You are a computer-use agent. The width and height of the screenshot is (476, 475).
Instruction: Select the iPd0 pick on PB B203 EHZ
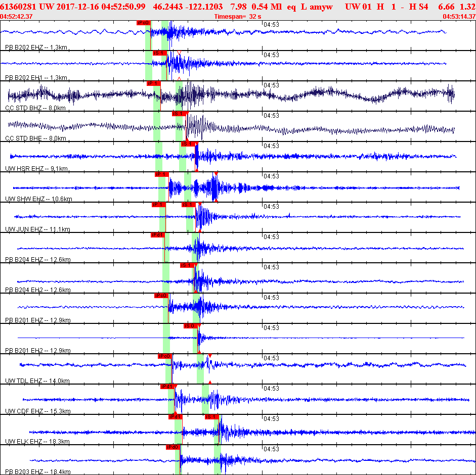[x=173, y=447]
